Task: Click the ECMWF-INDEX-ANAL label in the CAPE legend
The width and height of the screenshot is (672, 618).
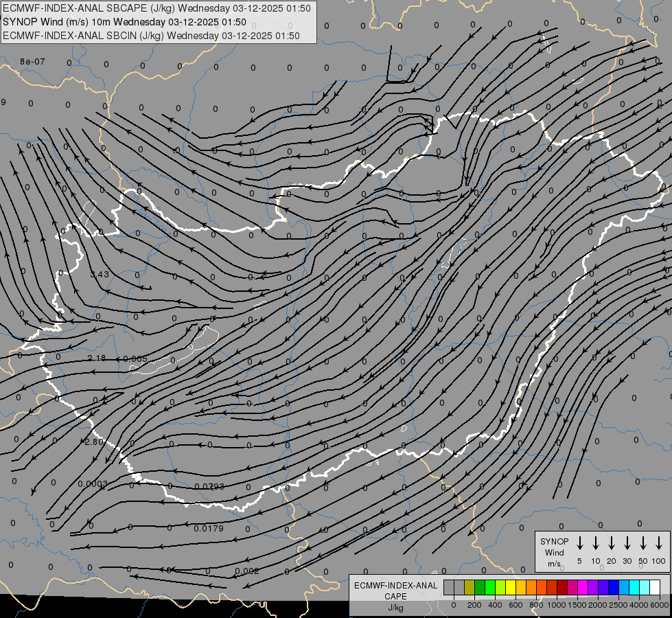Action: coord(395,586)
